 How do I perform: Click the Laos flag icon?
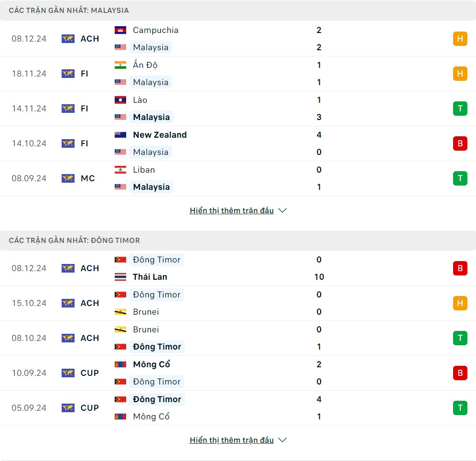coord(120,100)
